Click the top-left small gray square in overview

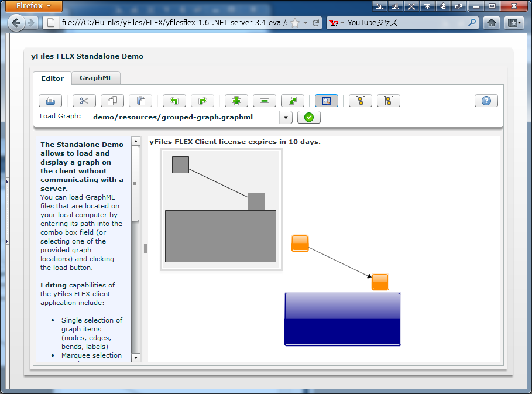(180, 165)
